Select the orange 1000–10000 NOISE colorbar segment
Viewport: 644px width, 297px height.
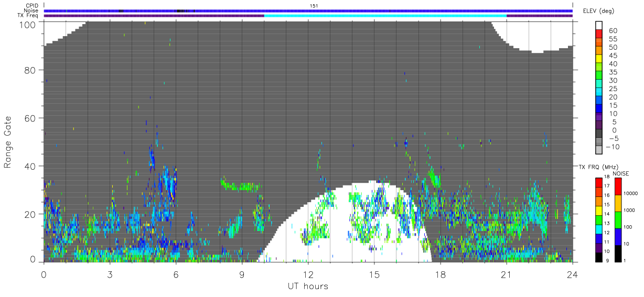pyautogui.click(x=618, y=203)
